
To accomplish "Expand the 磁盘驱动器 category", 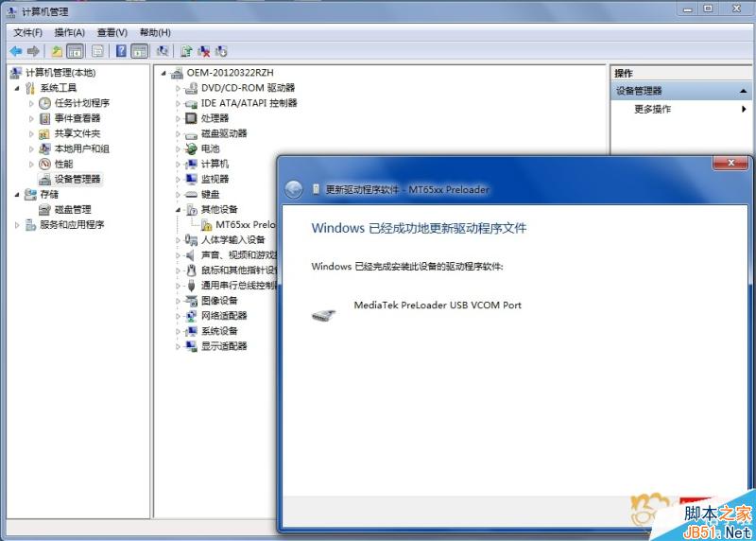I will click(178, 133).
